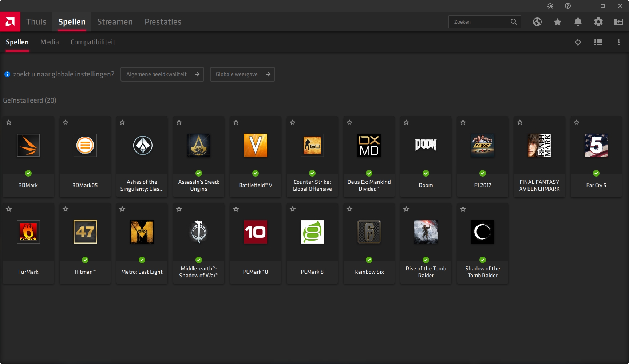This screenshot has width=629, height=364.
Task: Open the Far Cry 5 icon
Action: click(x=596, y=145)
